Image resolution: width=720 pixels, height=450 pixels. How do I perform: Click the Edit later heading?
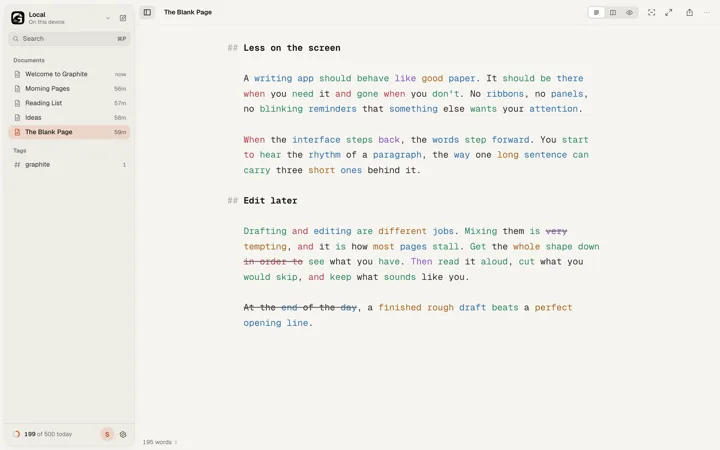(x=270, y=201)
